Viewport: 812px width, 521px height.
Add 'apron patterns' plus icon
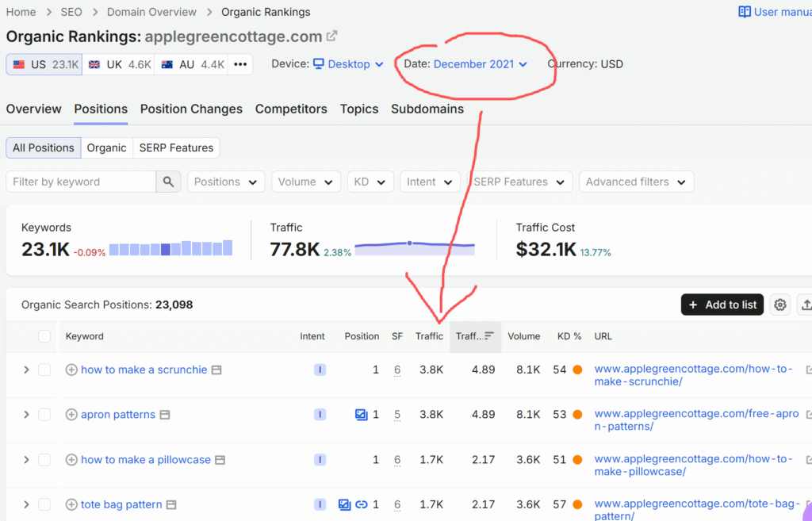[x=71, y=415]
